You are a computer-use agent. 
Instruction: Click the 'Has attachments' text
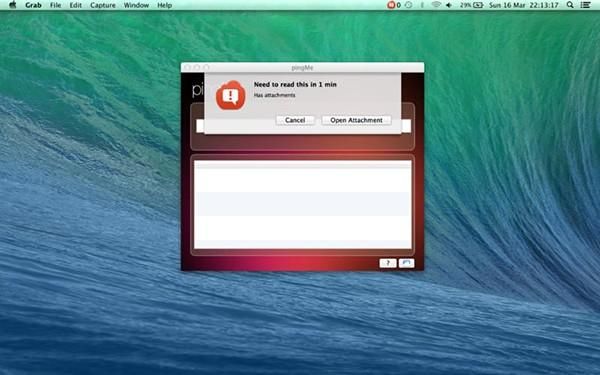pyautogui.click(x=274, y=95)
